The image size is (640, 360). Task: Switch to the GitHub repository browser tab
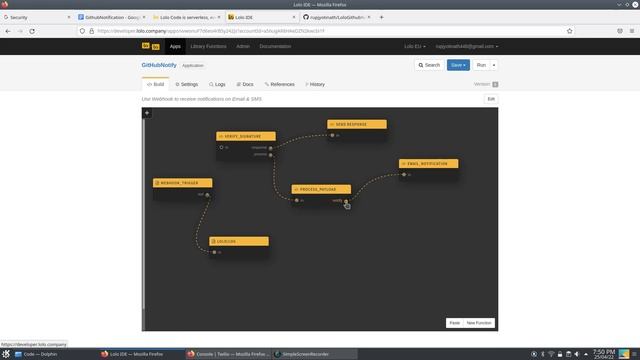[x=337, y=17]
